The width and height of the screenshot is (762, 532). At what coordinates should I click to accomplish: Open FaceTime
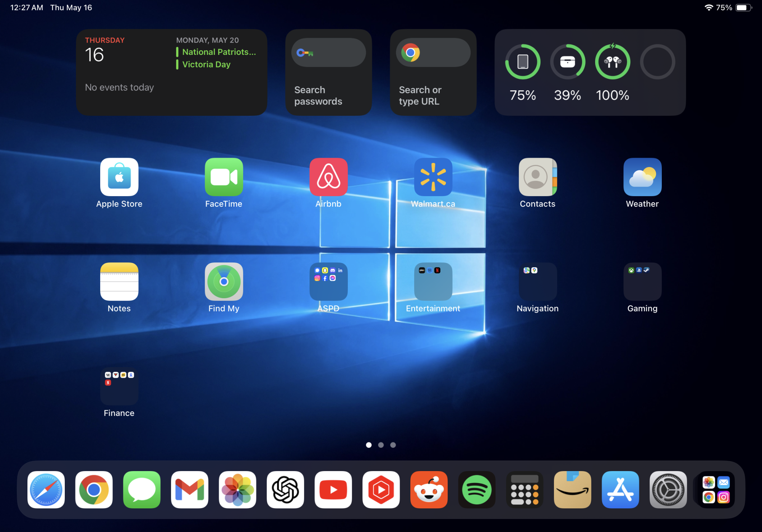pyautogui.click(x=224, y=177)
